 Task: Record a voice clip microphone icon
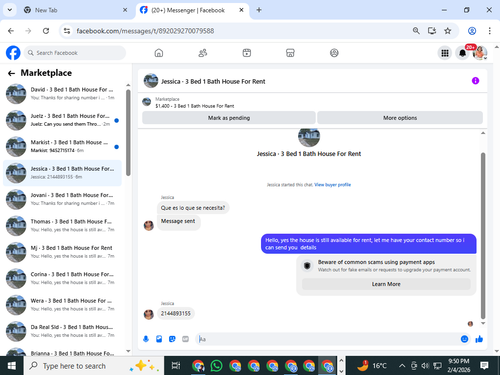146,339
